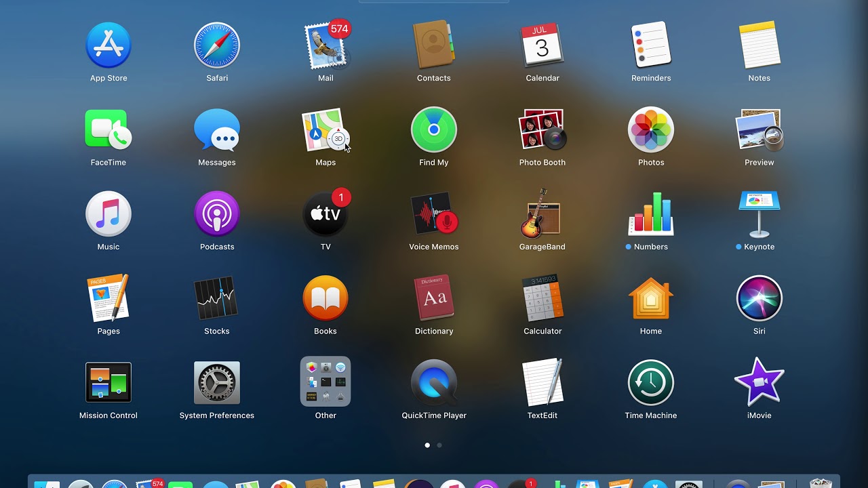Image resolution: width=868 pixels, height=488 pixels.
Task: Open Mail with 574 unread badge
Action: [x=325, y=45]
